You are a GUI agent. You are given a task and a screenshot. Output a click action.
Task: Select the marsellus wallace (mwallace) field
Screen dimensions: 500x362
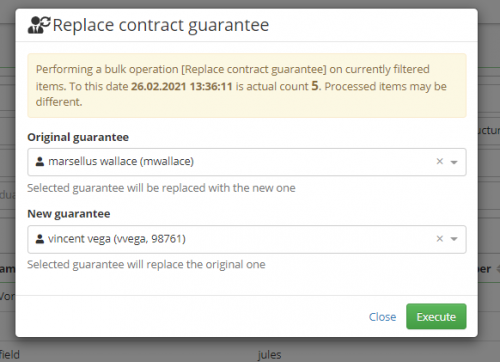pyautogui.click(x=247, y=162)
